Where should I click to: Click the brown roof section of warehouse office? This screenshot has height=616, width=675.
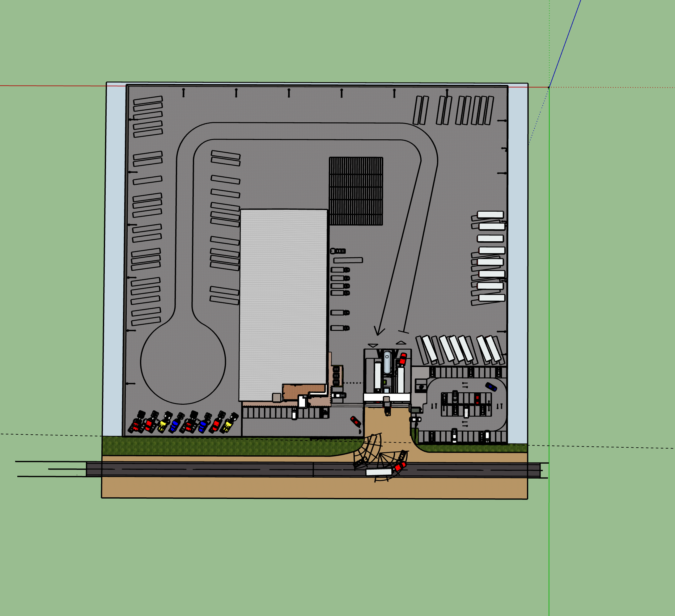pyautogui.click(x=304, y=392)
